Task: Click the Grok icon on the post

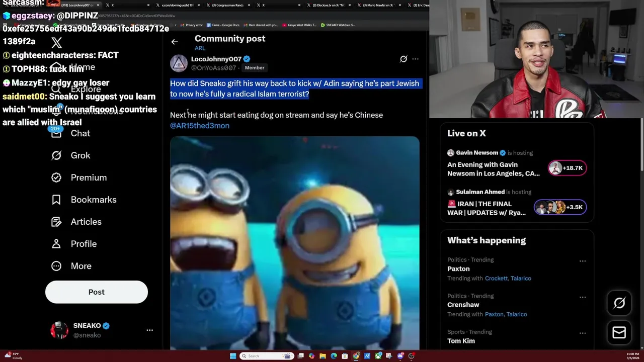Action: click(404, 59)
